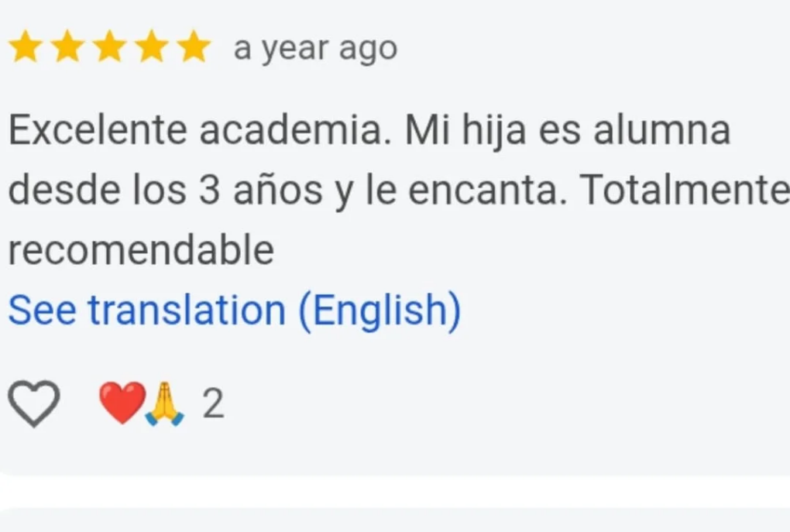Click the word "Totalmente" in the review
The height and width of the screenshot is (532, 790).
(685, 191)
